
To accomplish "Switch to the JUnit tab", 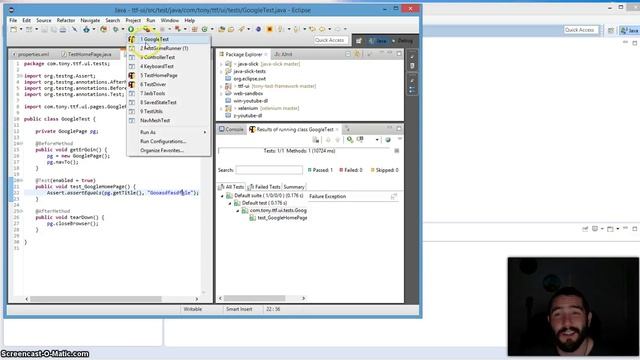I will coord(284,54).
